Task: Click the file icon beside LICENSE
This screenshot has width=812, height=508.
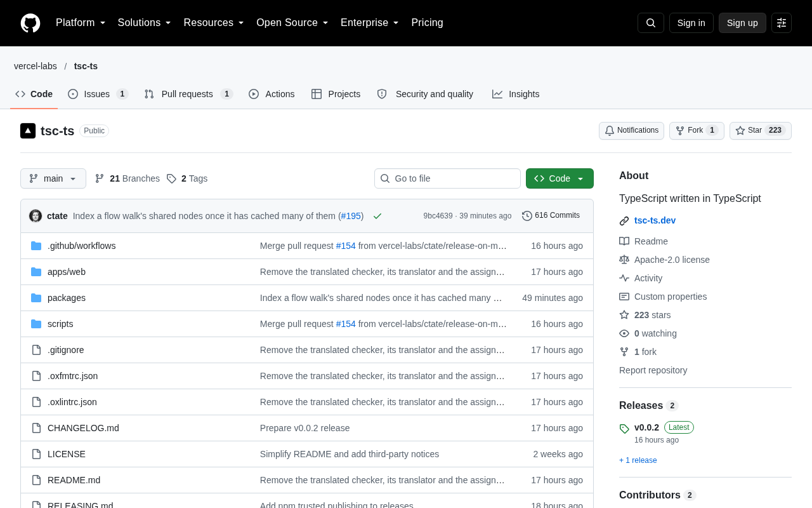Action: click(36, 454)
